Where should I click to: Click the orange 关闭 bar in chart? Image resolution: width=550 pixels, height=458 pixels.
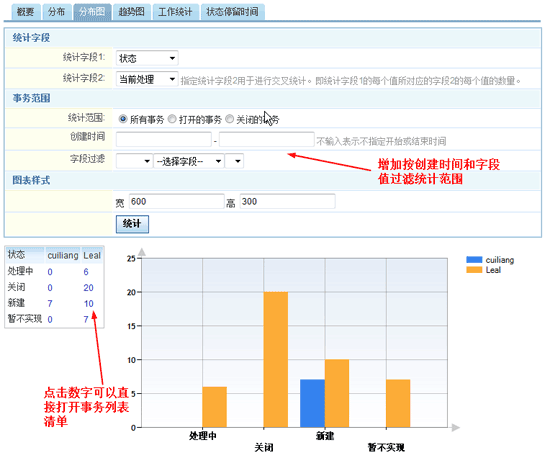(276, 359)
